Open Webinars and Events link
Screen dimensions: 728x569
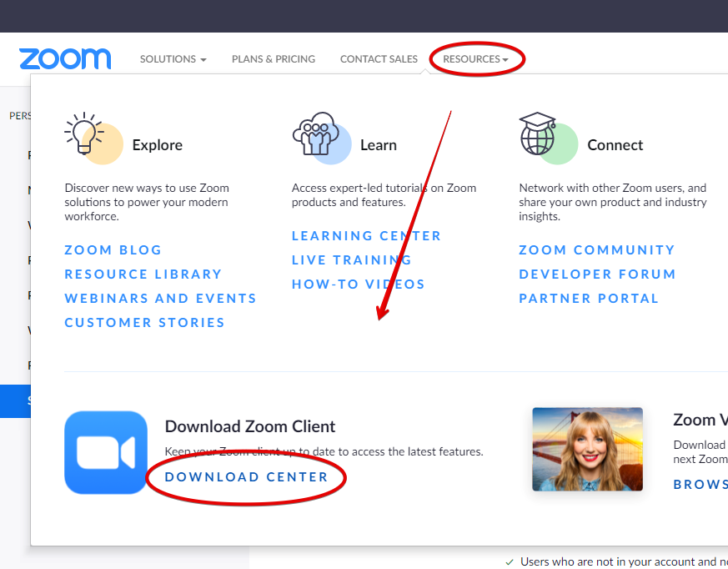(161, 298)
